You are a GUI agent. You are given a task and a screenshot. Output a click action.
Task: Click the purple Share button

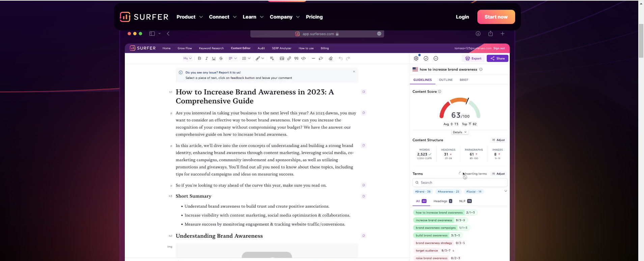click(x=498, y=58)
